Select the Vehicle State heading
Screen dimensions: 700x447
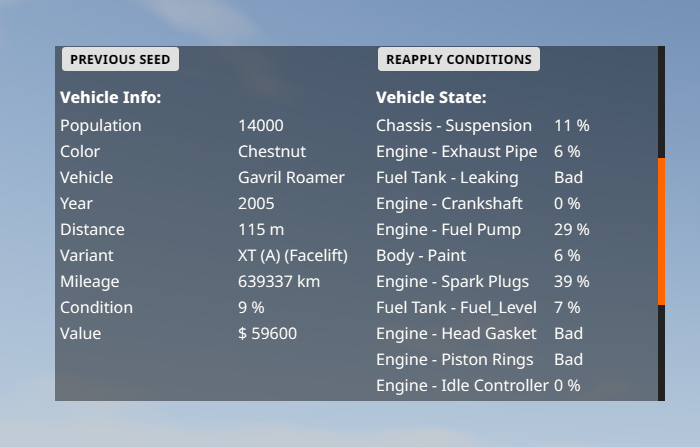point(431,98)
